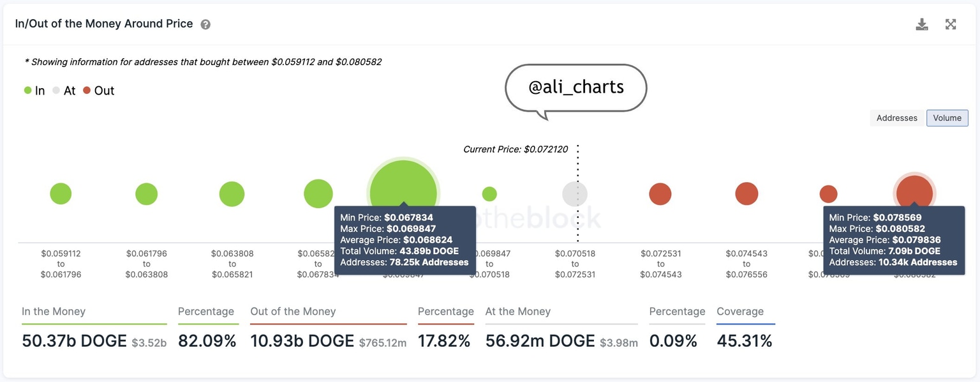Select the Volume tab
This screenshot has width=980, height=382.
coord(947,118)
